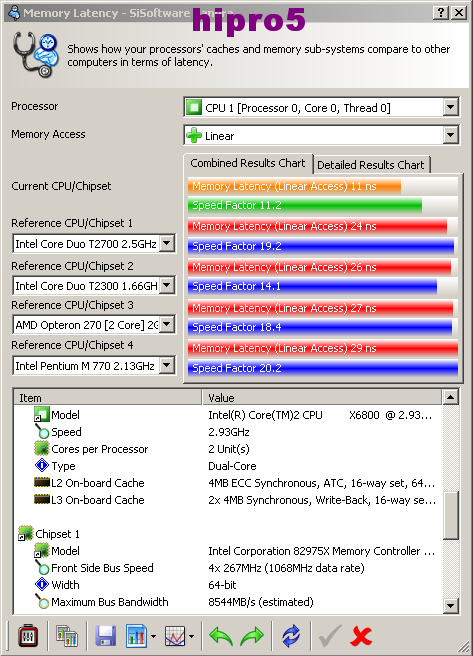Switch to the Combined Results Chart tab
The image size is (473, 656).
248,163
